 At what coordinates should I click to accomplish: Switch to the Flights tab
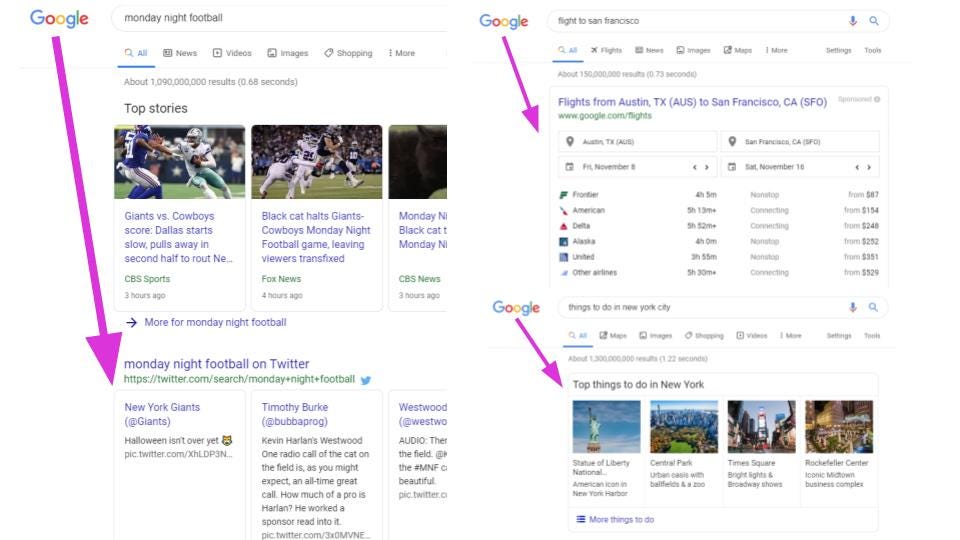coord(606,50)
